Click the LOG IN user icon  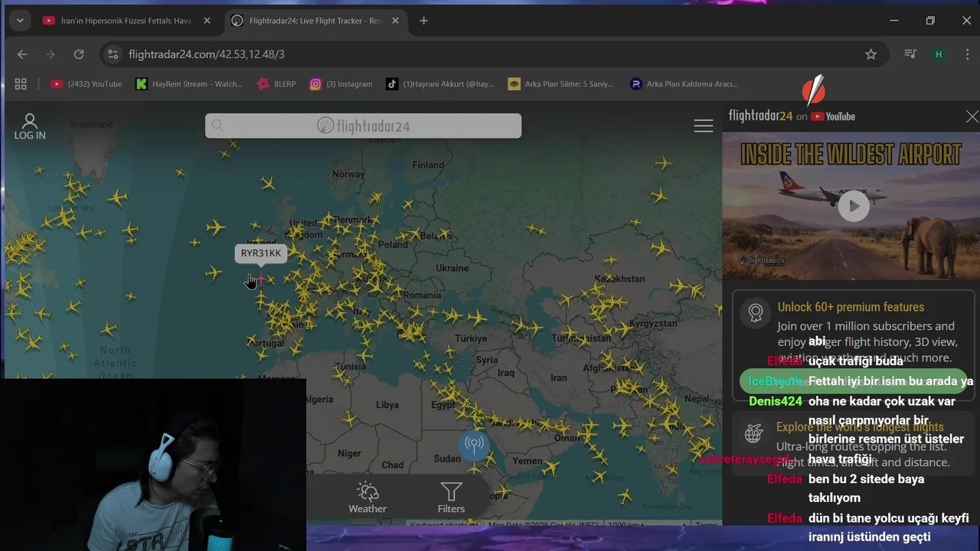(x=30, y=127)
